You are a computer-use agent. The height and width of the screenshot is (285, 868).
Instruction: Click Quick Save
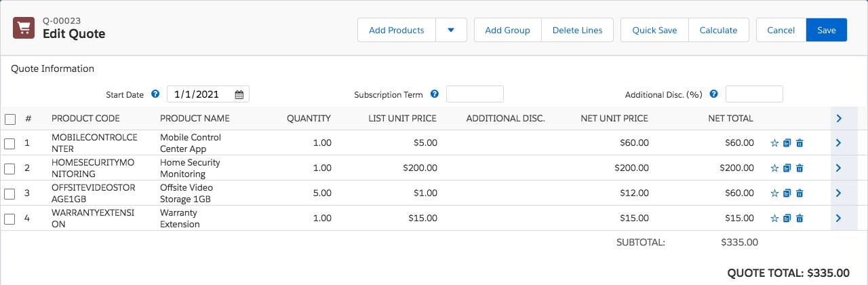click(654, 30)
